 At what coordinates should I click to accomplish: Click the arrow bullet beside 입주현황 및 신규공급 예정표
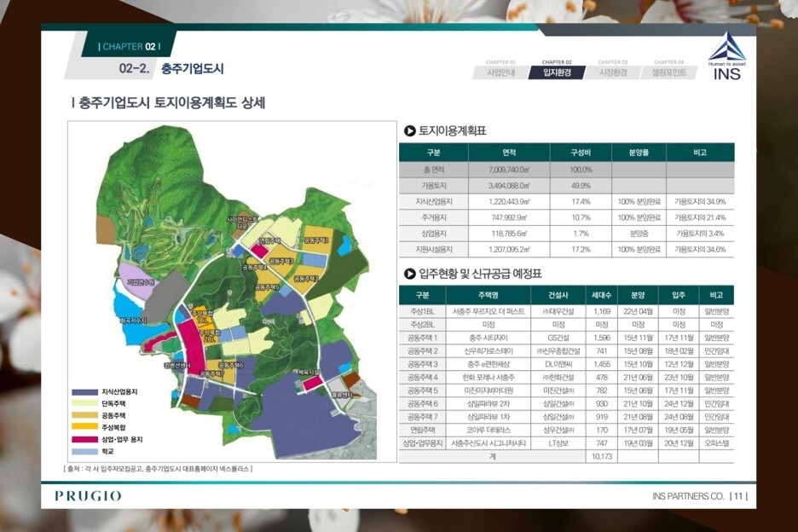[410, 274]
